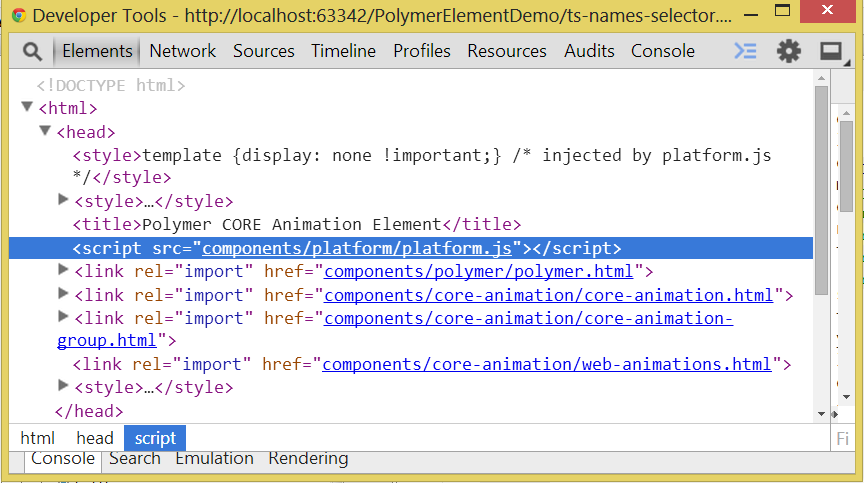
Task: Click the elements panel scroll up arrow
Action: (x=821, y=78)
